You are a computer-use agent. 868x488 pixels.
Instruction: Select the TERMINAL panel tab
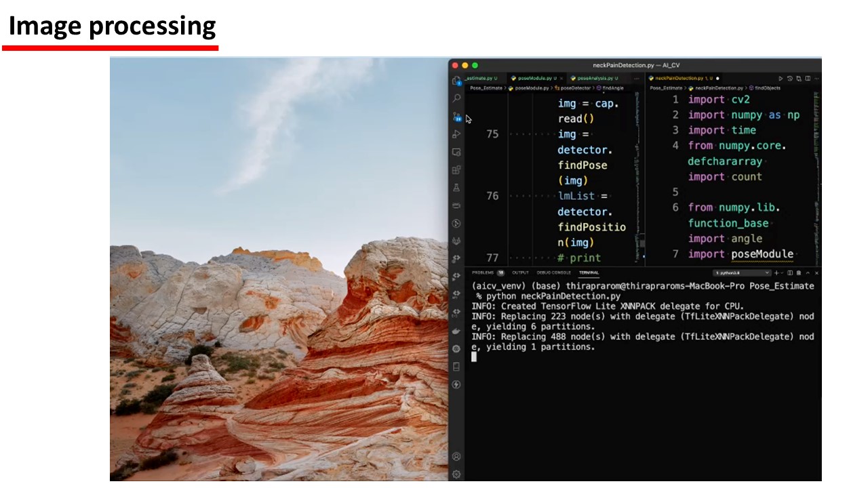589,272
